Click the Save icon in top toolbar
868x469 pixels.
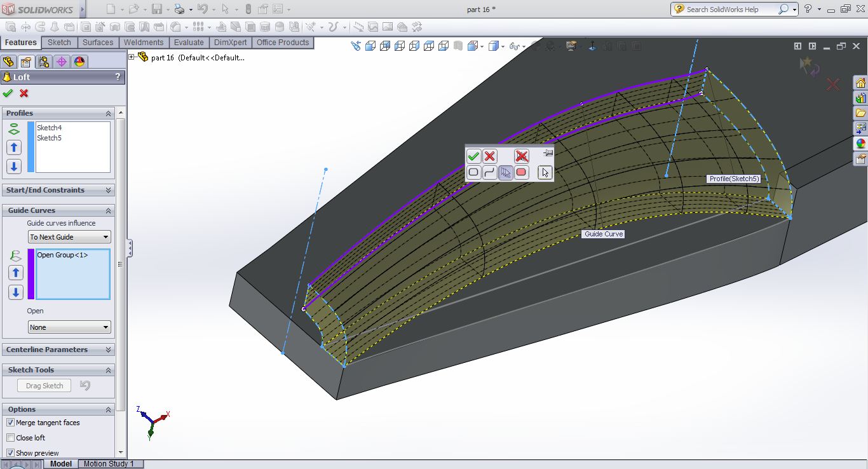(156, 9)
